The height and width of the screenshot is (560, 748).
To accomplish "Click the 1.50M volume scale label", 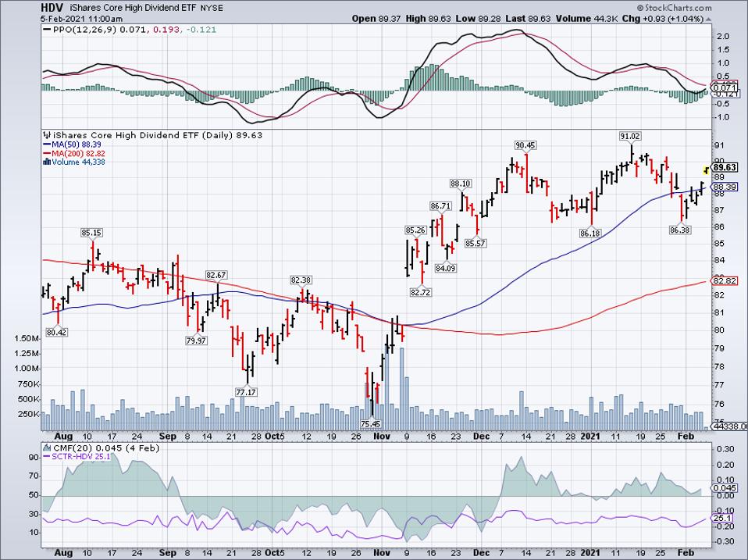I will [27, 338].
